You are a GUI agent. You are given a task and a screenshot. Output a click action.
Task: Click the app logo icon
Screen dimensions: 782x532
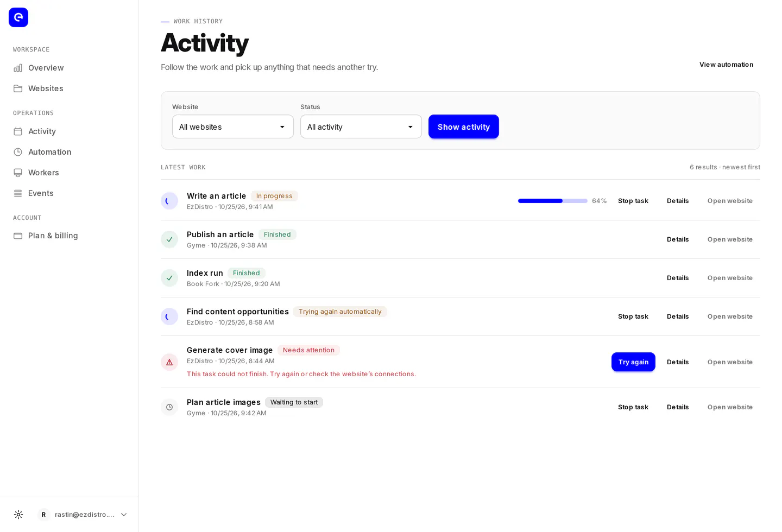(x=18, y=17)
